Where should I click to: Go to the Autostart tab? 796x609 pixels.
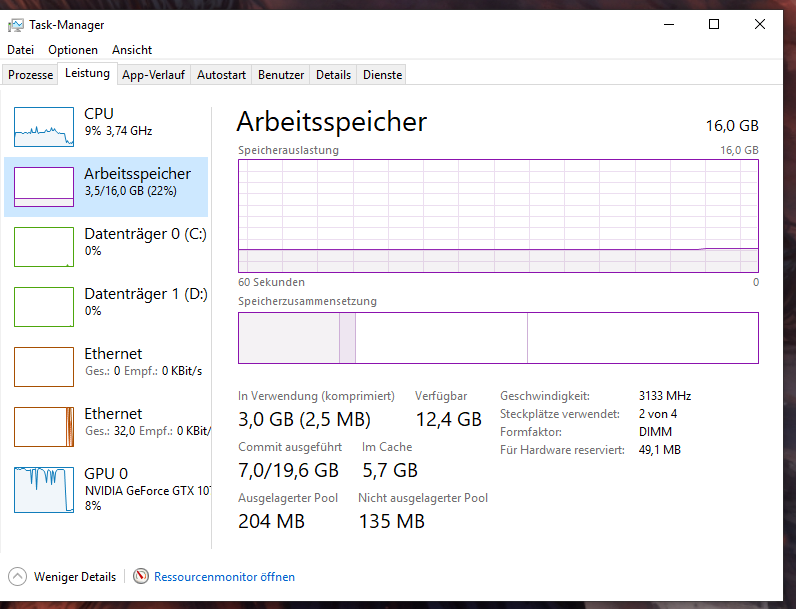pyautogui.click(x=221, y=75)
